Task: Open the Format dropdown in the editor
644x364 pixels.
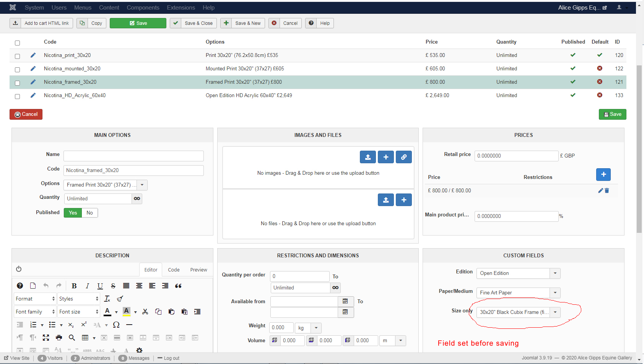Action: [35, 299]
